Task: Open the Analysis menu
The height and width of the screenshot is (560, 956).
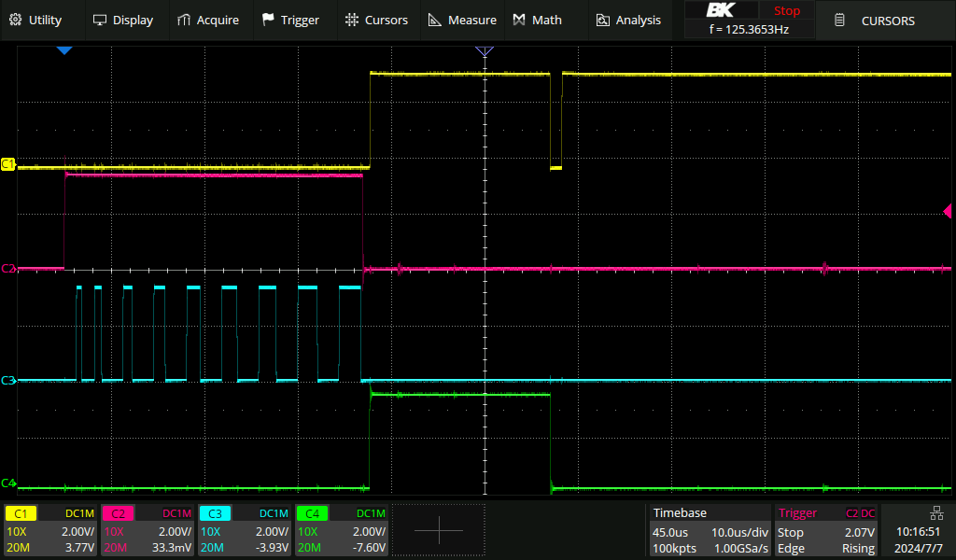Action: click(628, 21)
